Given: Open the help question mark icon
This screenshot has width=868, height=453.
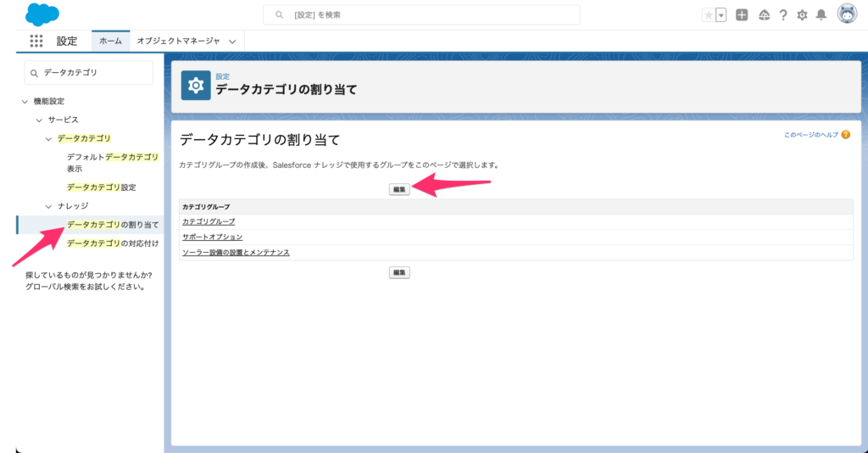Looking at the screenshot, I should click(782, 15).
